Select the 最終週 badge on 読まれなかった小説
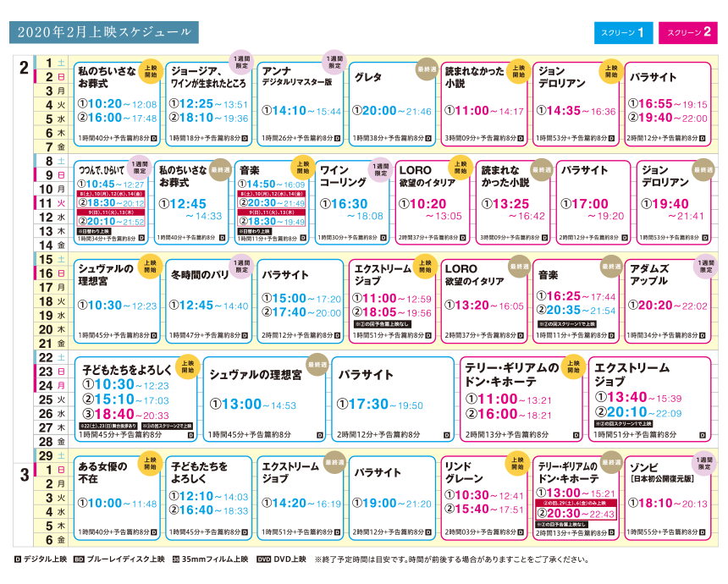The width and height of the screenshot is (728, 584). coord(542,170)
